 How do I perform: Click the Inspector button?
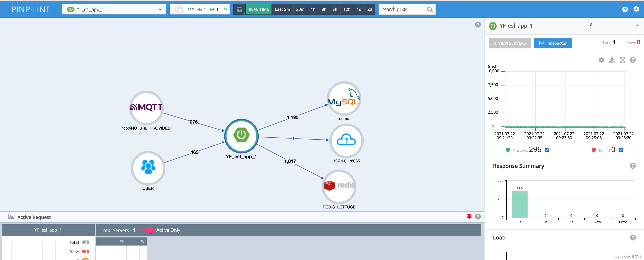[553, 43]
